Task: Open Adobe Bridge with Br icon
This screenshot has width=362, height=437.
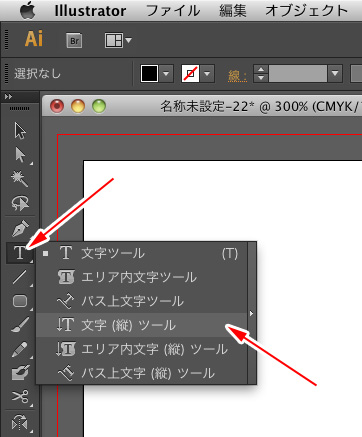Action: coord(74,41)
